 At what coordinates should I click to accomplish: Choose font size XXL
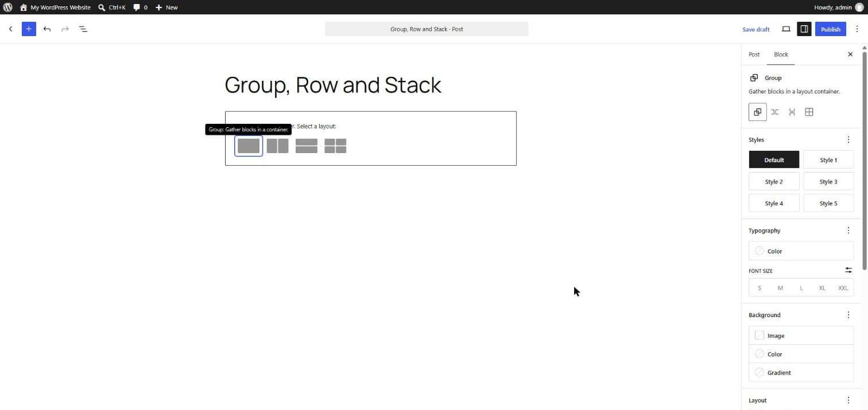pos(843,288)
